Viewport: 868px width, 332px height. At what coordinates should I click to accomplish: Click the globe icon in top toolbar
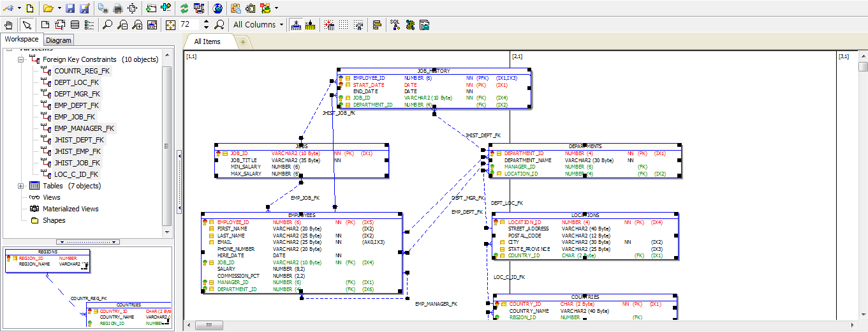coord(218,8)
